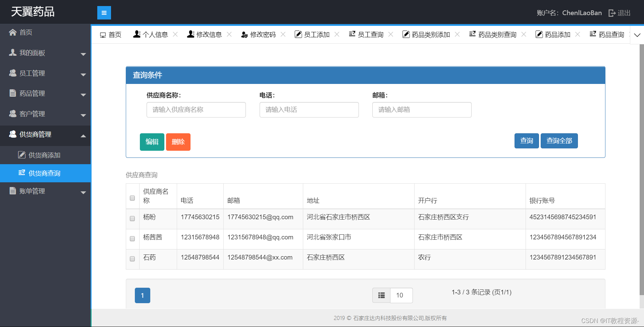
Task: Switch to the 药品类别查询 tab
Action: coord(497,35)
